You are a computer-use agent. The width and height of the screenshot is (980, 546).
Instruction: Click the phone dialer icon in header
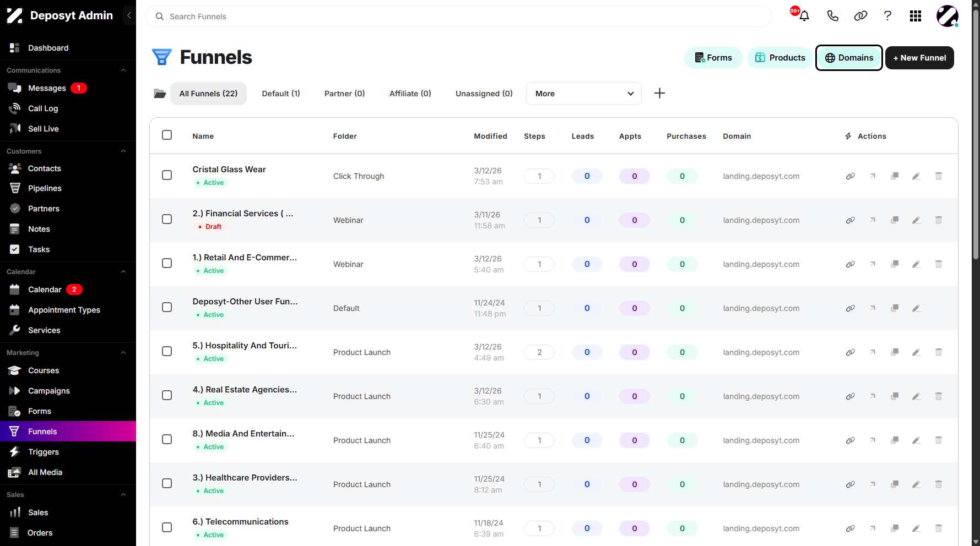832,16
